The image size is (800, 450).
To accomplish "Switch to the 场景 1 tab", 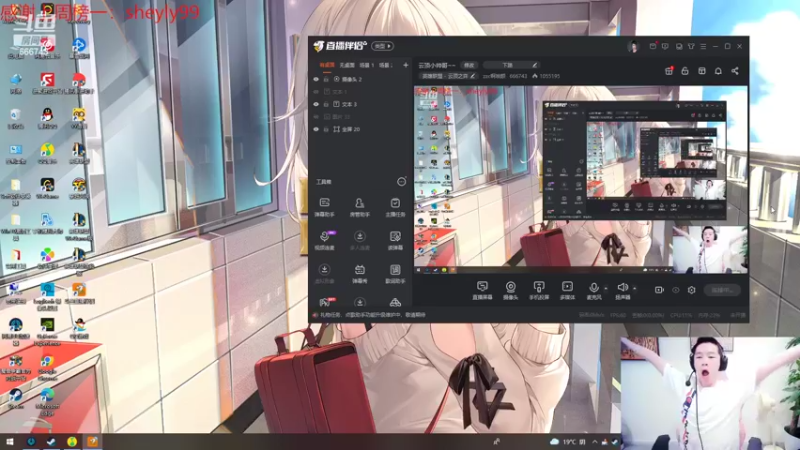I will point(366,65).
